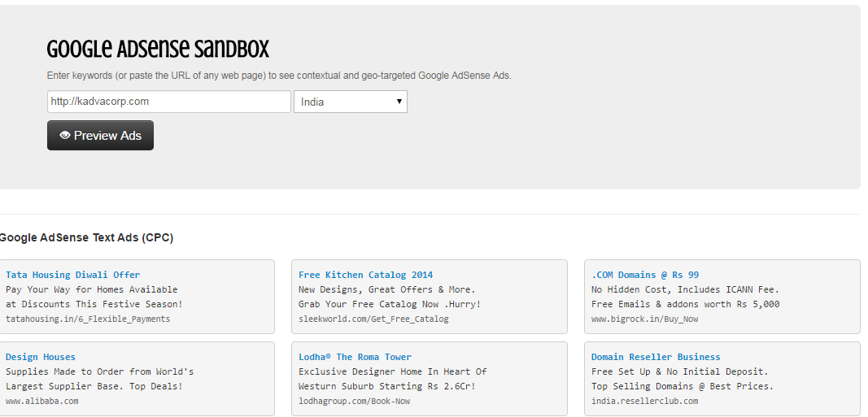868x417 pixels.
Task: Click the 'Enter keywords (or paste the URL' instructions
Action: pyautogui.click(x=279, y=76)
